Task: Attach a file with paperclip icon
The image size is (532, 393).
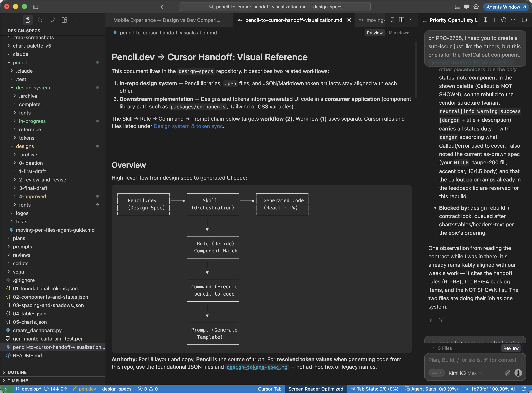Action: (507, 373)
